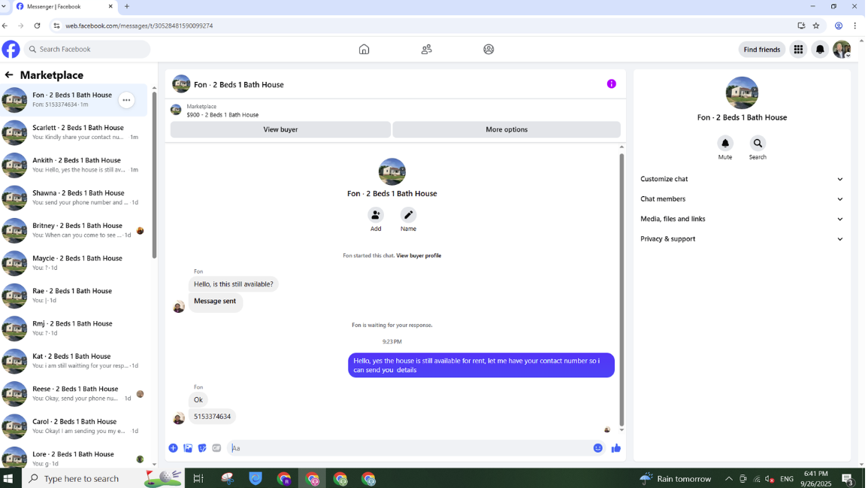Open a new browser tab
The width and height of the screenshot is (868, 488).
coord(127,7)
